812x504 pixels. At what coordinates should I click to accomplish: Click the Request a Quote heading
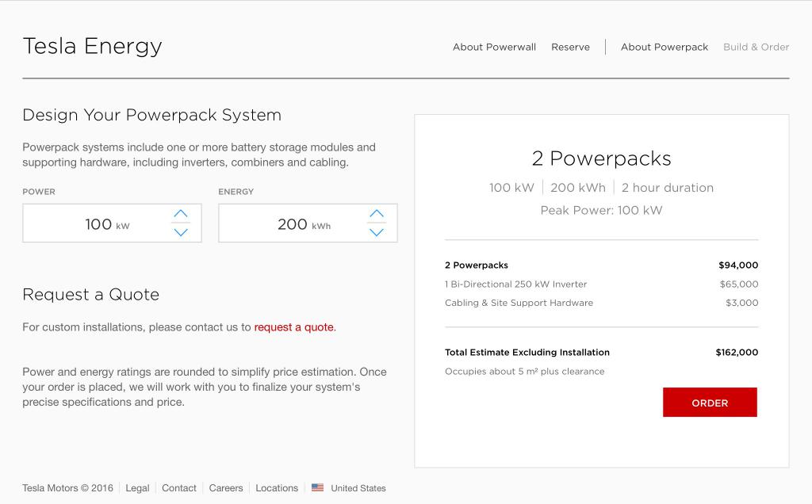tap(90, 295)
